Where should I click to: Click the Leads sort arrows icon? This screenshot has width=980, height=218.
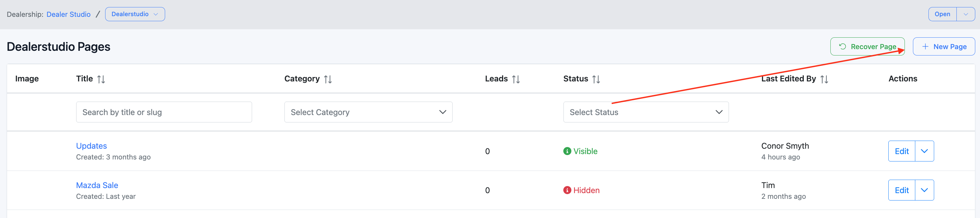(516, 79)
